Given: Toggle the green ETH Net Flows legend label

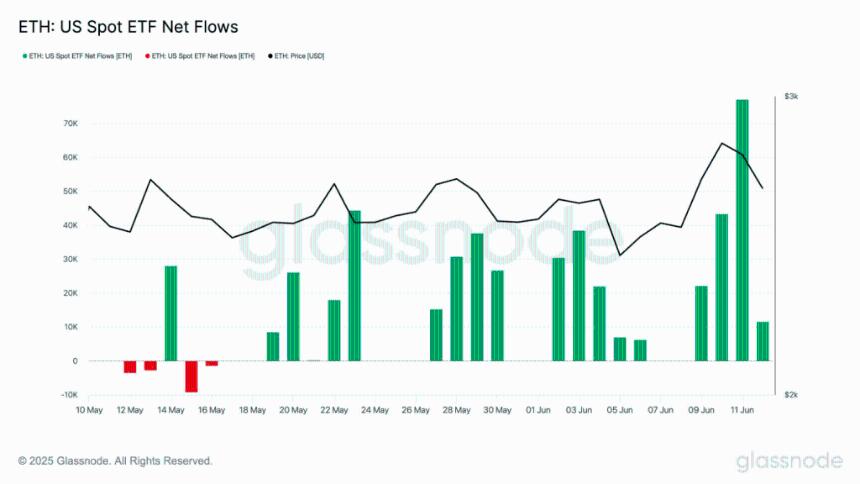Looking at the screenshot, I should tap(80, 56).
